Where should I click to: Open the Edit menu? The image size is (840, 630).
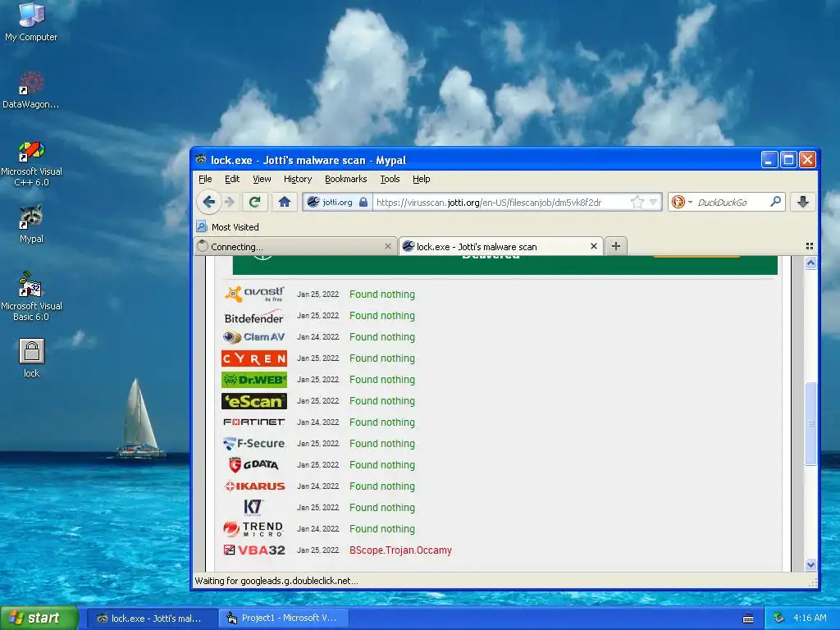[x=232, y=179]
